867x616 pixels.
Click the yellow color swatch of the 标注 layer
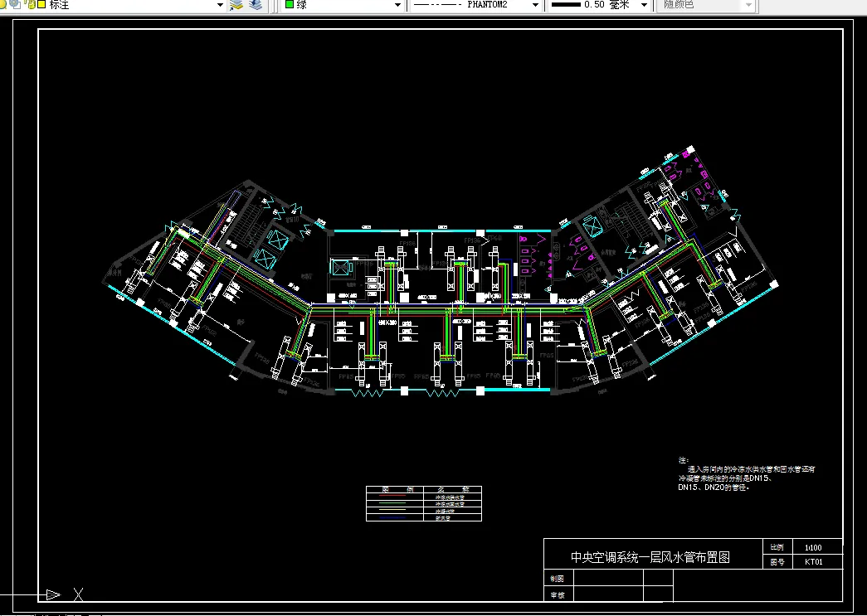(41, 4)
